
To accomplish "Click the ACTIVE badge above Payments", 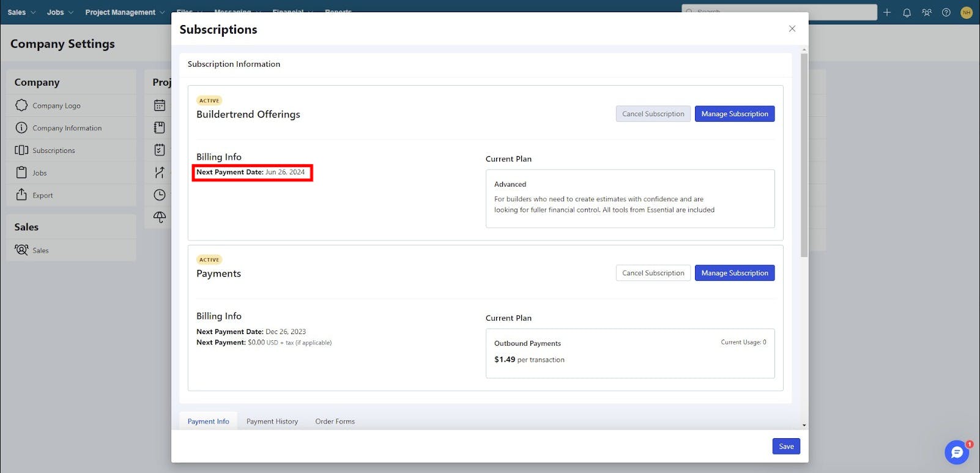I will pos(209,259).
